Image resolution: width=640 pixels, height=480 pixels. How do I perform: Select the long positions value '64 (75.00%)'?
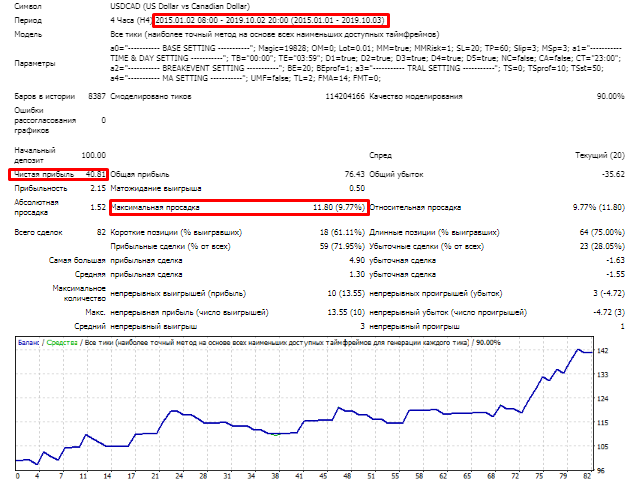(x=602, y=233)
